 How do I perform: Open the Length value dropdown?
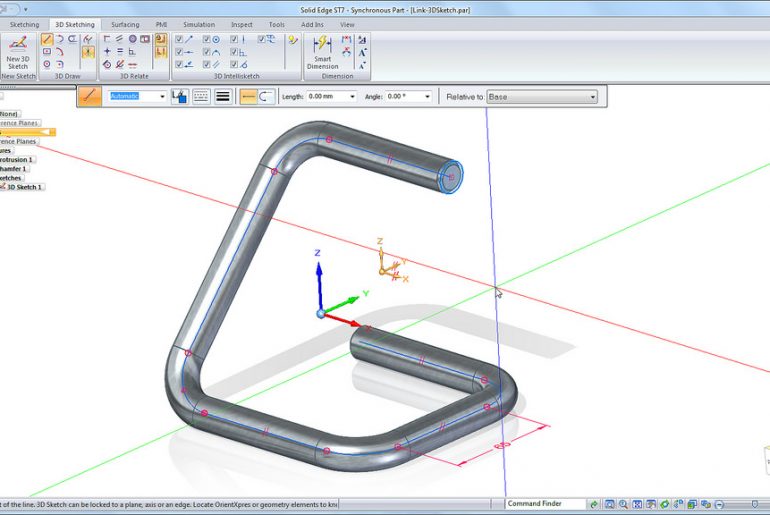pos(352,97)
